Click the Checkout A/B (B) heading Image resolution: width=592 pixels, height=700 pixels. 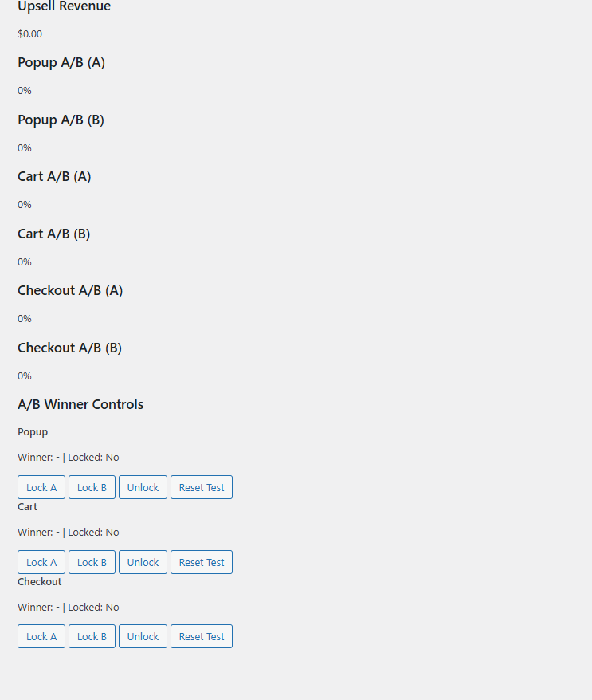69,348
